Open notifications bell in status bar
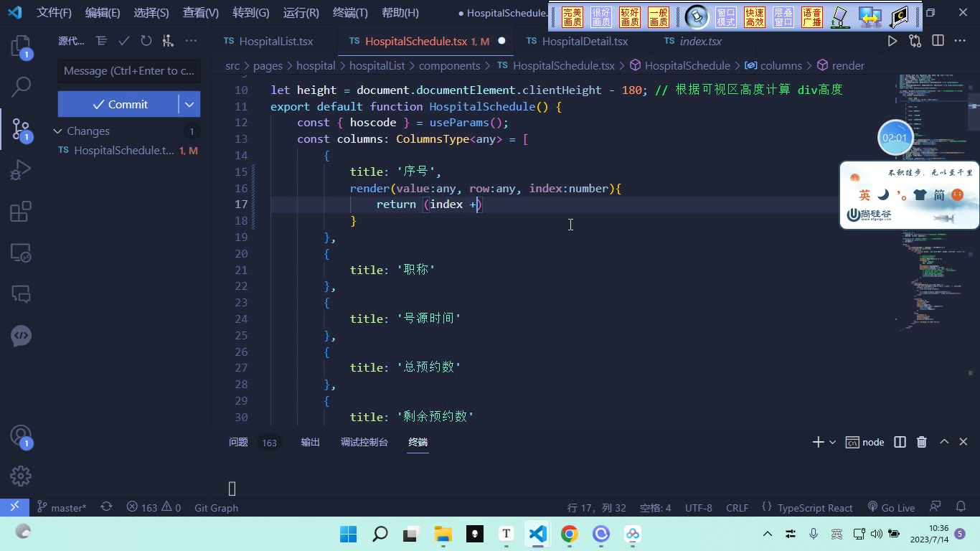980x551 pixels. tap(960, 507)
